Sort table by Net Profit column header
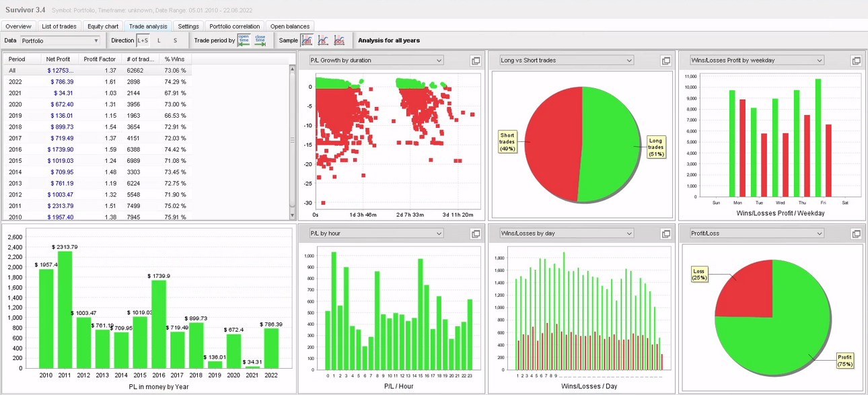Image resolution: width=868 pixels, height=395 pixels. click(59, 59)
